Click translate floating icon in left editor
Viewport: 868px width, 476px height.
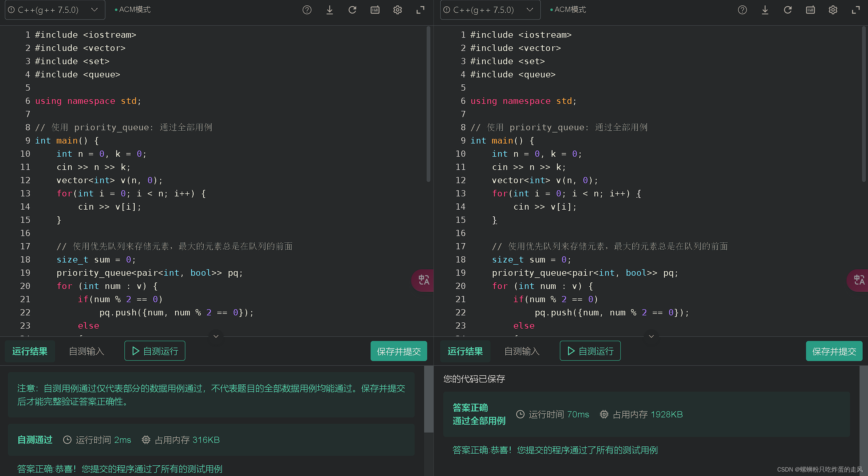[x=423, y=280]
